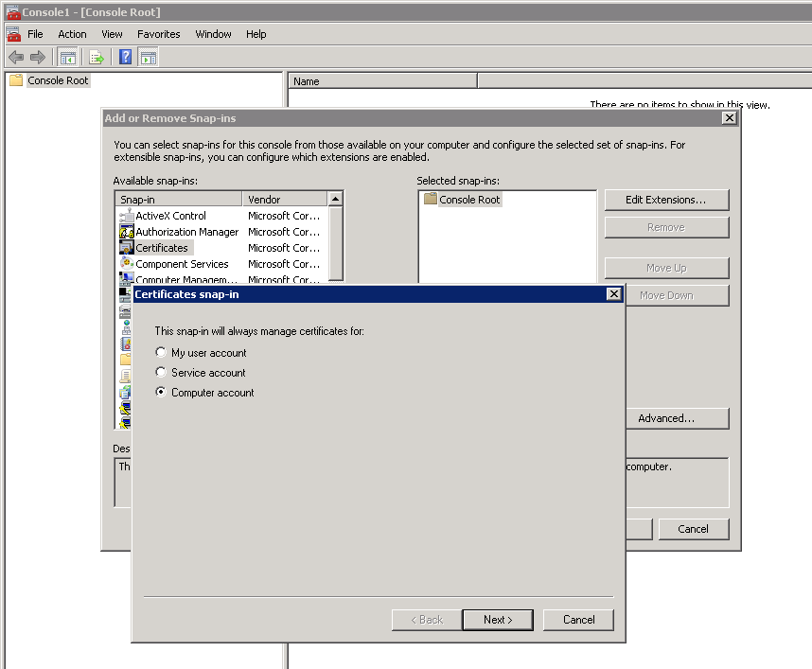Click the Authorization Manager snap-in icon
The width and height of the screenshot is (812, 669).
127,232
